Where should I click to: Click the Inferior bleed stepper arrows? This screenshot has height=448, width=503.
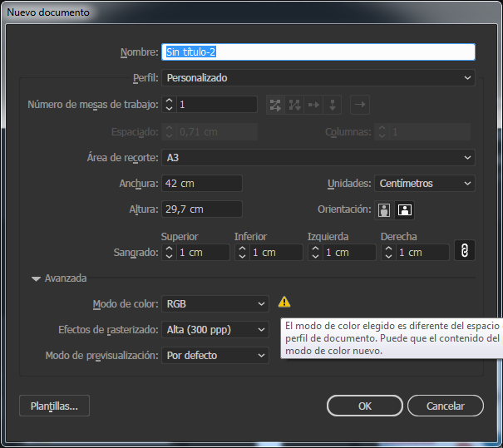pos(242,253)
